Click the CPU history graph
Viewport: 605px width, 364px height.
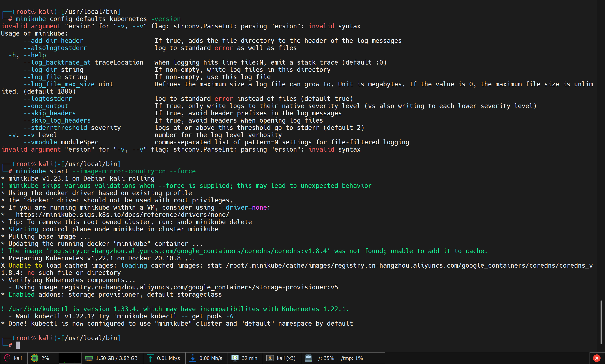(x=70, y=358)
